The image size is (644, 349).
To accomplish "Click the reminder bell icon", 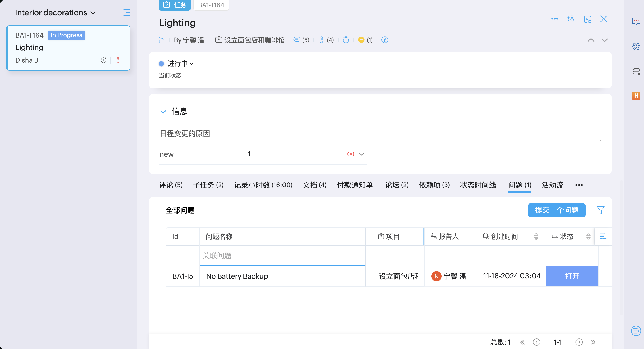I will tap(162, 40).
